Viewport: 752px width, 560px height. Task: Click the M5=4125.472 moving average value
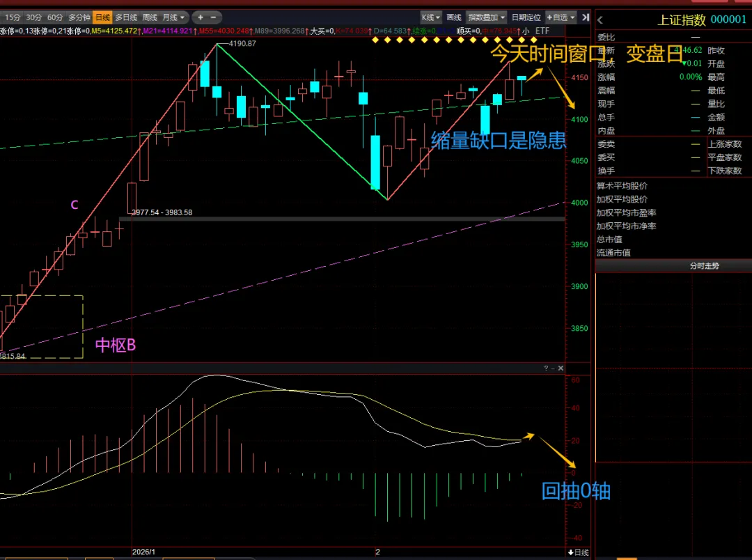114,31
